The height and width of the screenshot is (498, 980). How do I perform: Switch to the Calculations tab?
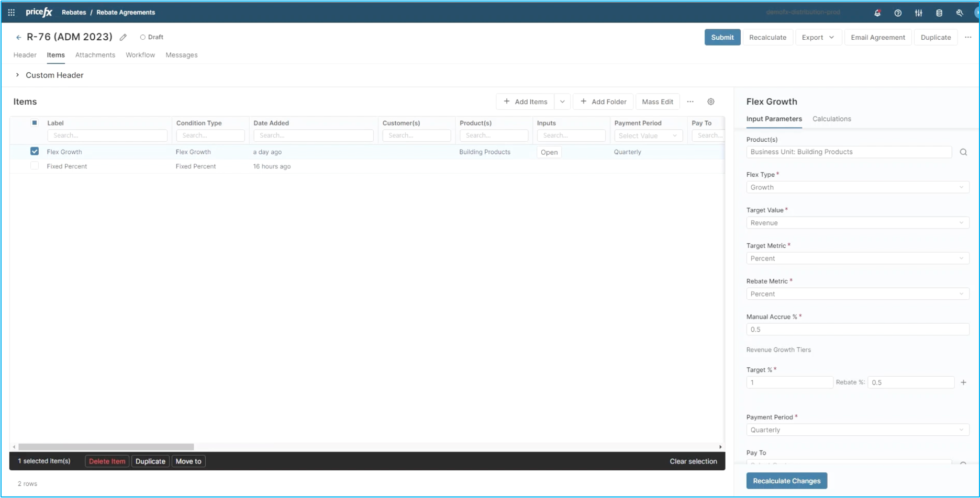[831, 119]
